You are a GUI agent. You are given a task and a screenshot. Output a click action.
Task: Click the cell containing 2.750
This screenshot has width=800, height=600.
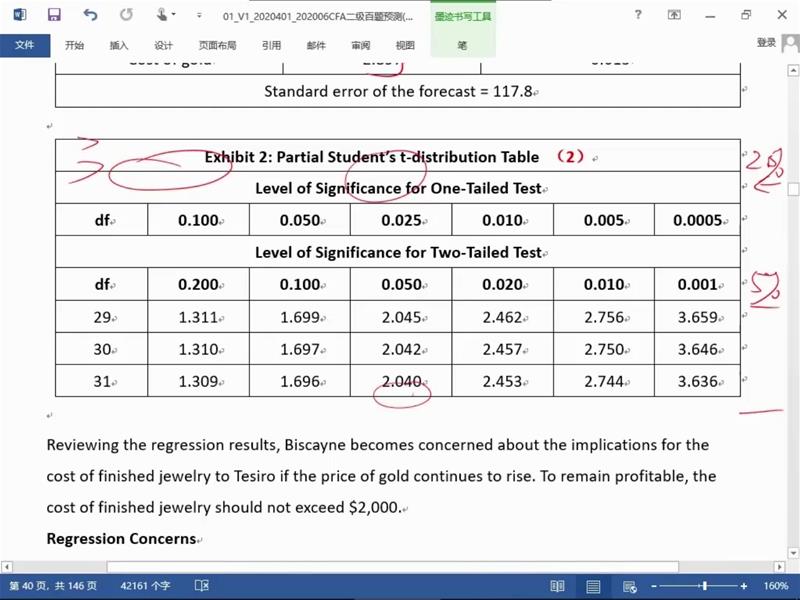click(604, 349)
